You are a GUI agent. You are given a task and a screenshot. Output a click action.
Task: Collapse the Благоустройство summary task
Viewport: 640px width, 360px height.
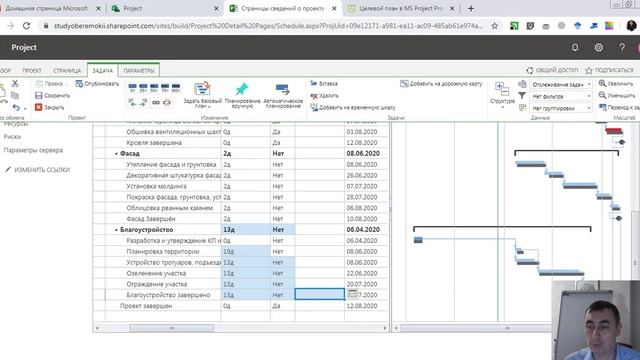pos(116,230)
